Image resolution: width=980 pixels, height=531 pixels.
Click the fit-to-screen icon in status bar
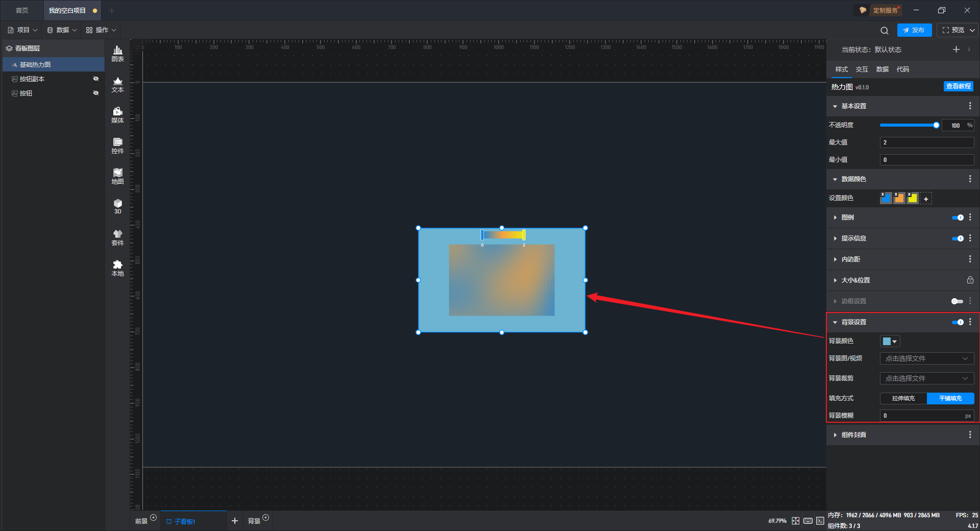pos(796,521)
